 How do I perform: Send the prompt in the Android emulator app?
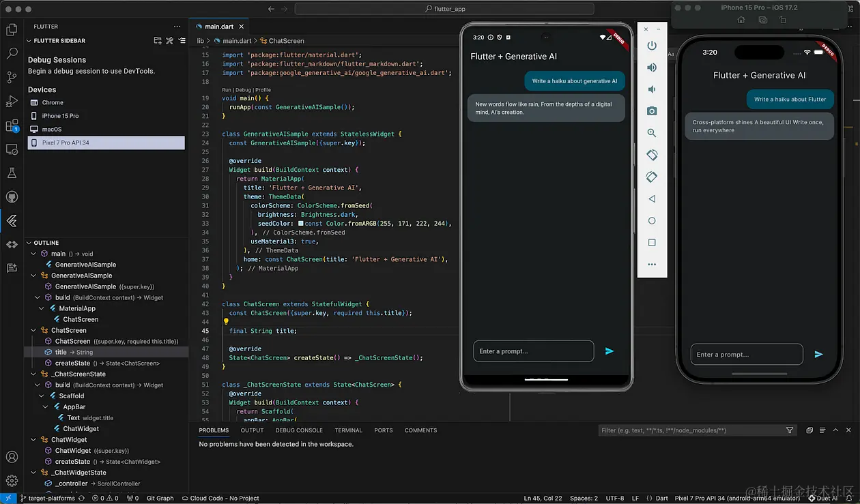(610, 351)
